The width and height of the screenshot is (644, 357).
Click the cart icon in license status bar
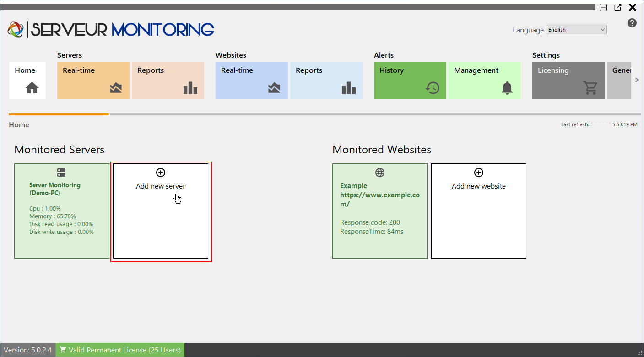pyautogui.click(x=63, y=350)
